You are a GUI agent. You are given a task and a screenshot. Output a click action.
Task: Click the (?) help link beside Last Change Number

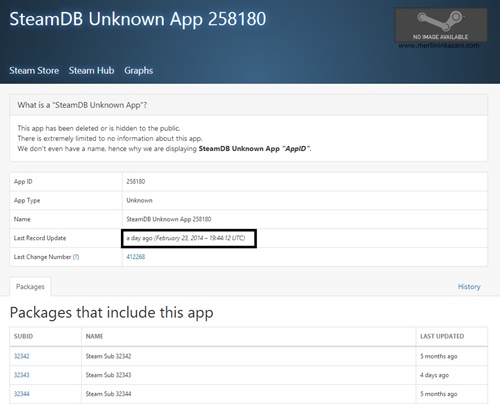[x=76, y=257]
